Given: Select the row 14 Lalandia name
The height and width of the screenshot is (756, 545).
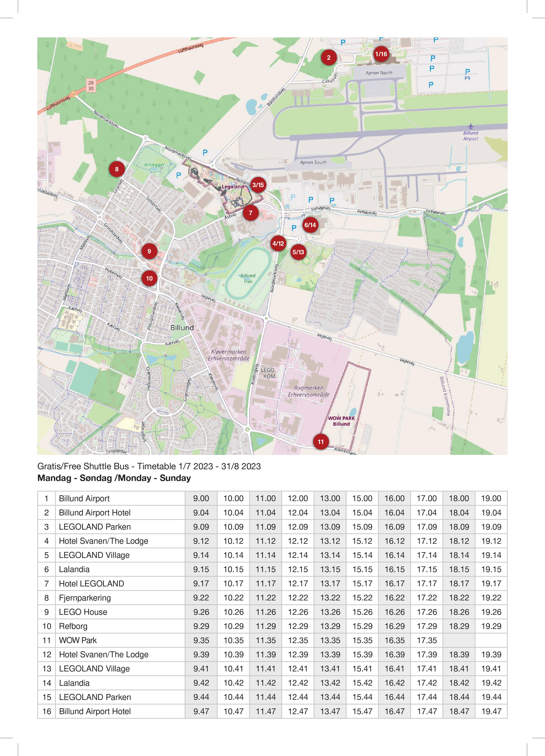Looking at the screenshot, I should tap(74, 683).
